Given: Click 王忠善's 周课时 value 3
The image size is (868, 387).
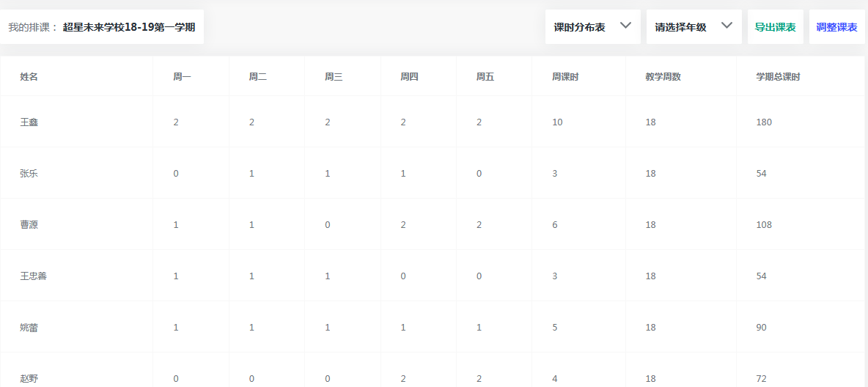Looking at the screenshot, I should [x=555, y=276].
